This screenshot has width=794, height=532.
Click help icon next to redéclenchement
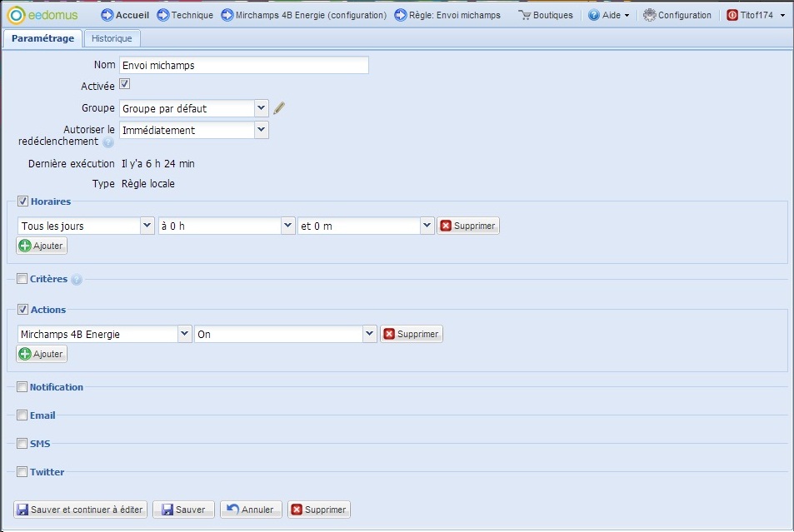click(108, 142)
